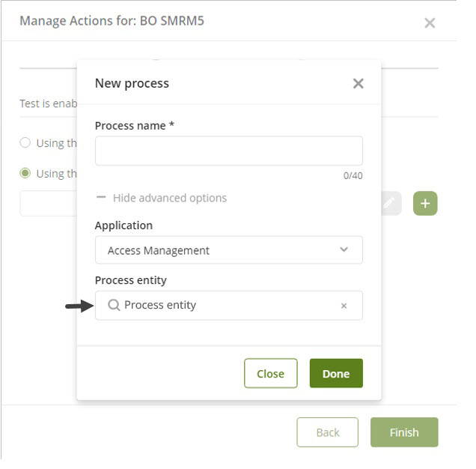This screenshot has height=469, width=476.
Task: Close the New process dialog with X
Action: tap(358, 83)
